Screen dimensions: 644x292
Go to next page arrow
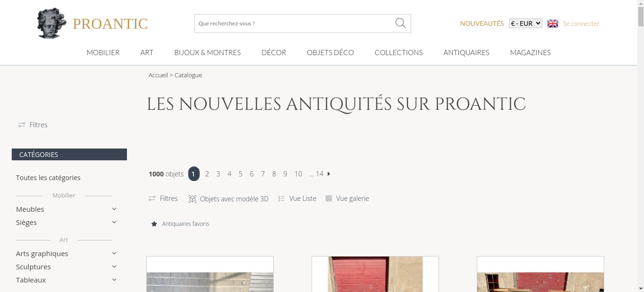pos(329,174)
